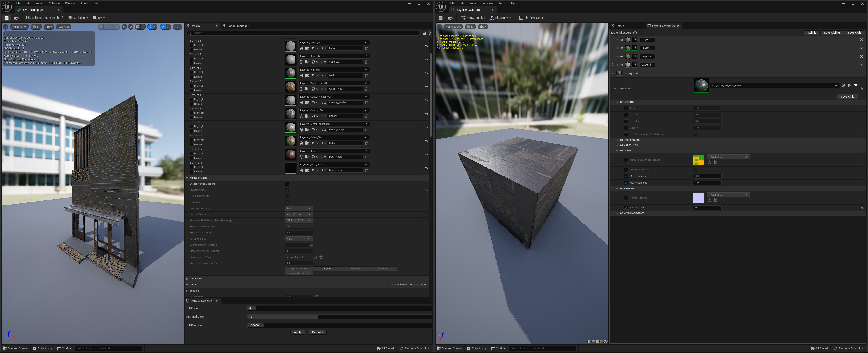
Task: Switch to the Socket Manager tab
Action: tap(236, 26)
